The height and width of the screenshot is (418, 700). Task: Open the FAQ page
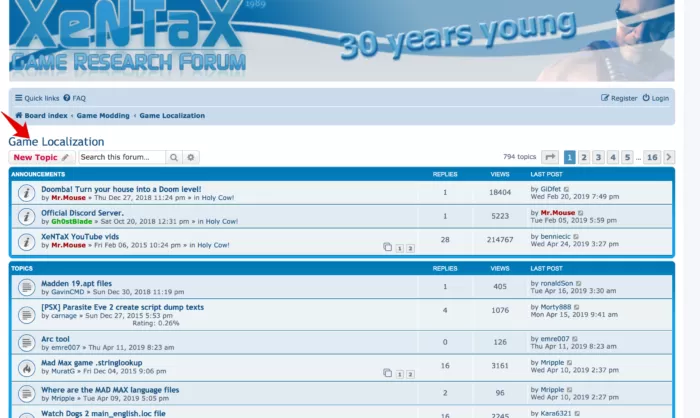75,98
